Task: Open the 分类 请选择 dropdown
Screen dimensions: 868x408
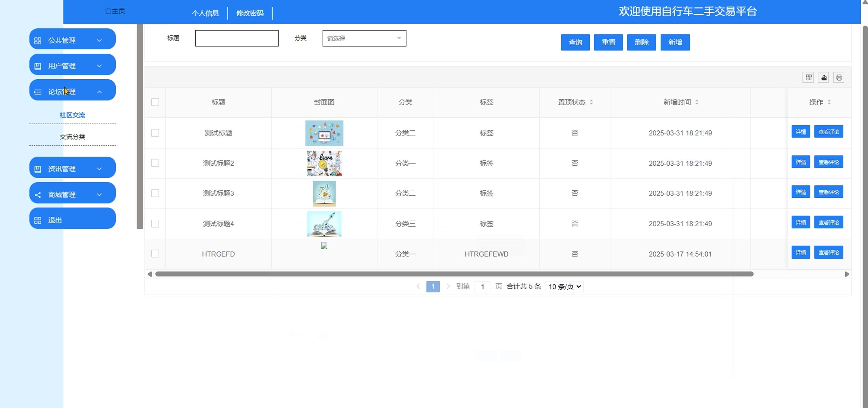Action: pyautogui.click(x=364, y=38)
